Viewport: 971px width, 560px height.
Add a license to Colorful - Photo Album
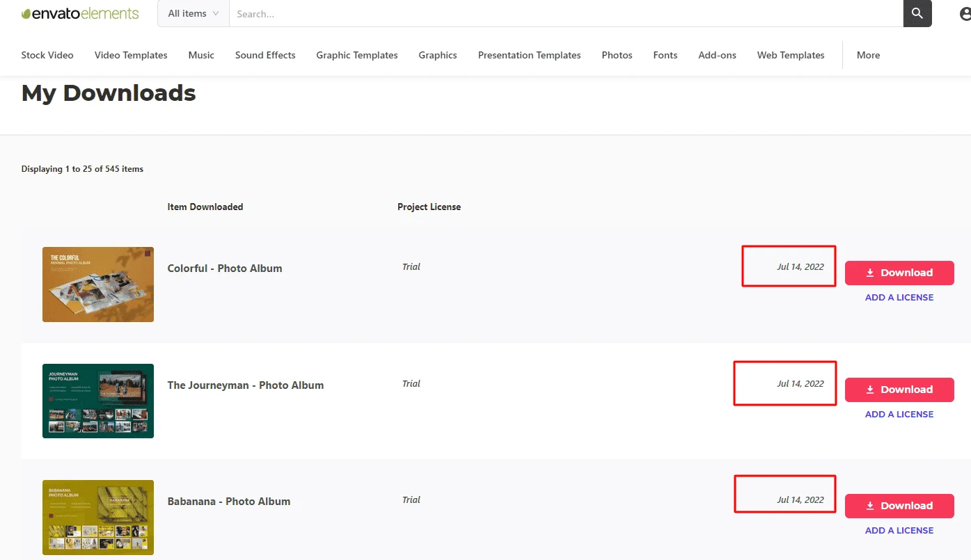click(x=899, y=298)
